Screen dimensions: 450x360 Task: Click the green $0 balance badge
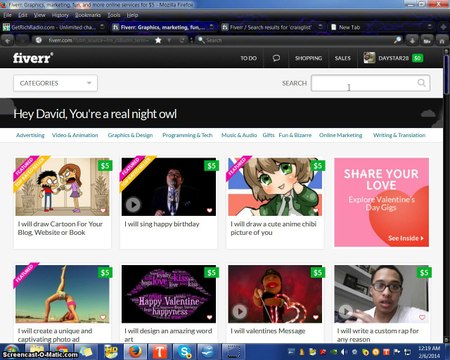(x=417, y=58)
